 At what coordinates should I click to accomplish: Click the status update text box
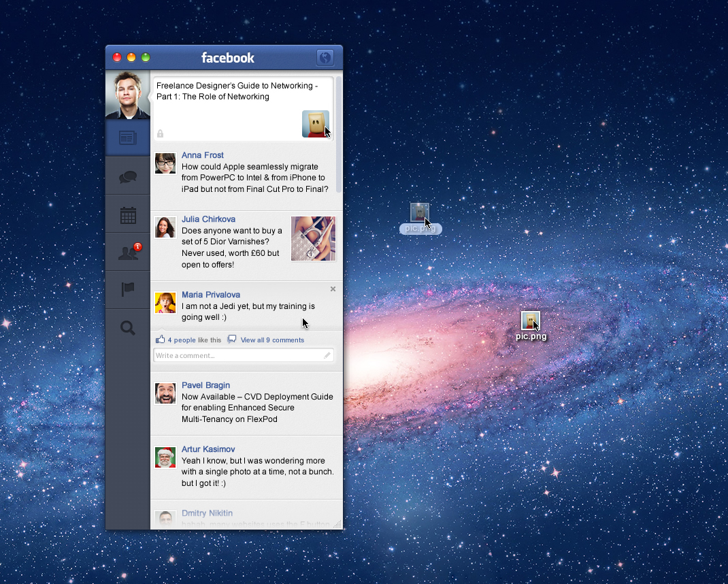click(x=244, y=109)
